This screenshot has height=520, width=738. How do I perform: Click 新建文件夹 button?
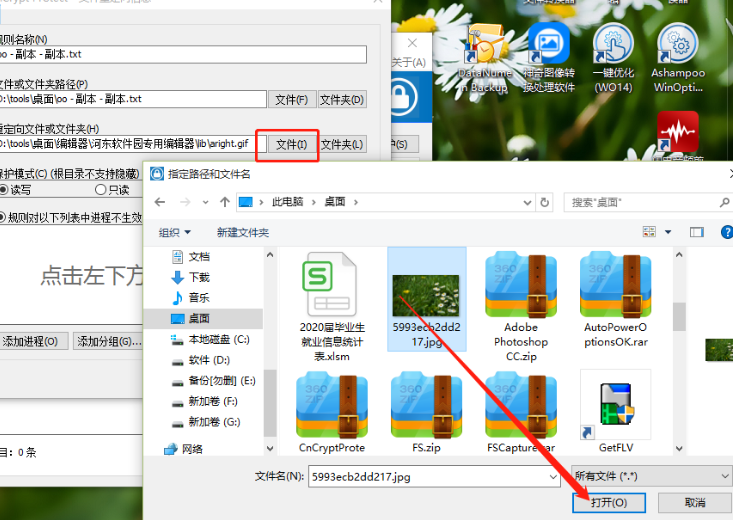pyautogui.click(x=243, y=232)
